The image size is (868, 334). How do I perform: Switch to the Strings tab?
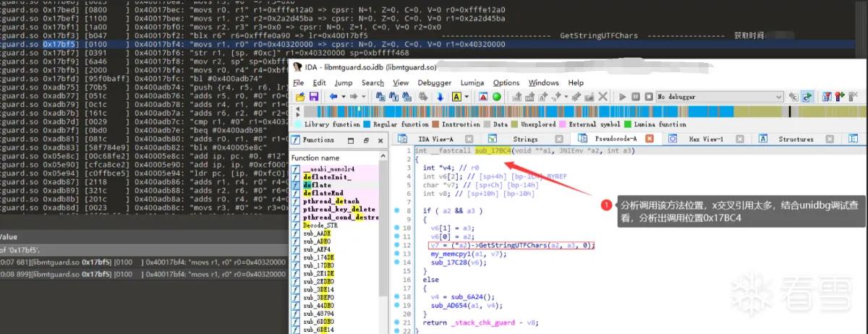pos(525,139)
